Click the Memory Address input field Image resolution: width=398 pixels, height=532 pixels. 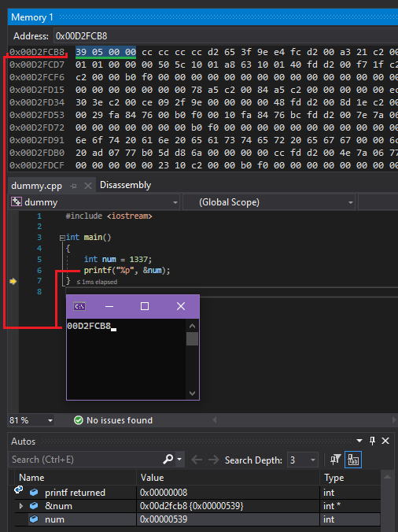click(x=226, y=36)
